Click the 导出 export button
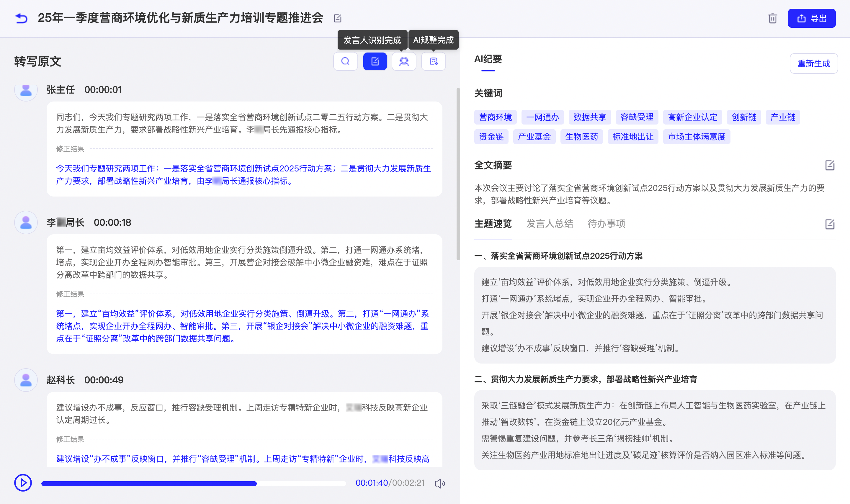Image resolution: width=850 pixels, height=504 pixels. pyautogui.click(x=811, y=18)
